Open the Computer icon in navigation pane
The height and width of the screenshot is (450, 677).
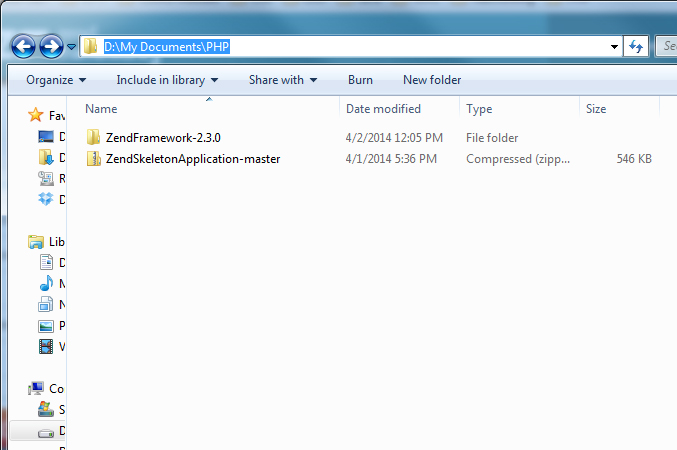pyautogui.click(x=36, y=388)
